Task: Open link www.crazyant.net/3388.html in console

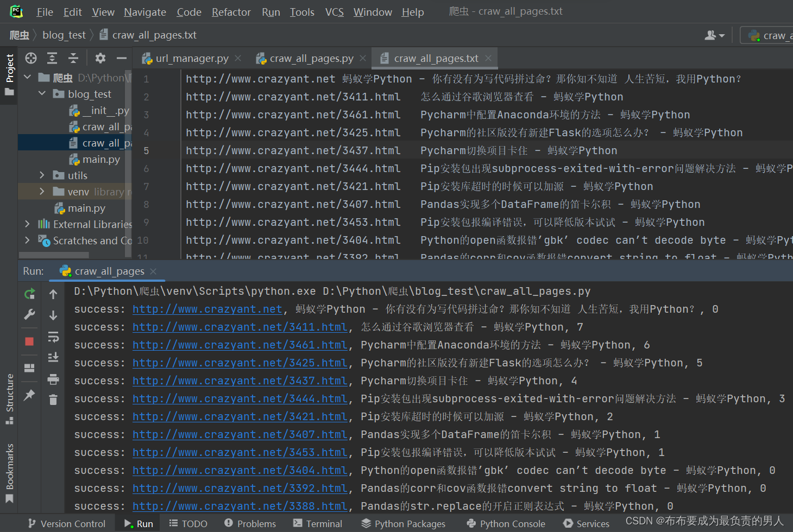Action: pyautogui.click(x=240, y=506)
